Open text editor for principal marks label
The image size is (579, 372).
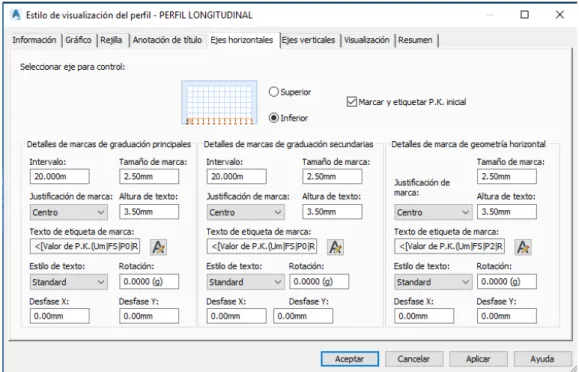[x=158, y=247]
